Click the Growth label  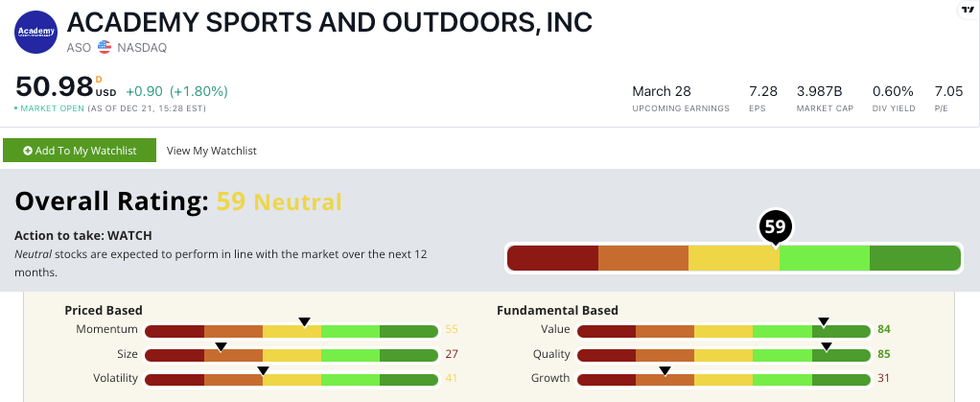tap(550, 378)
